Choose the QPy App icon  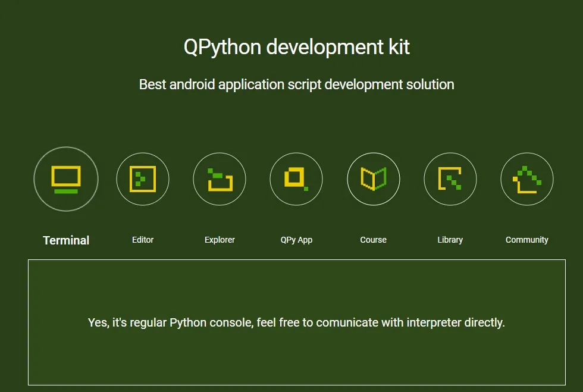pos(296,179)
